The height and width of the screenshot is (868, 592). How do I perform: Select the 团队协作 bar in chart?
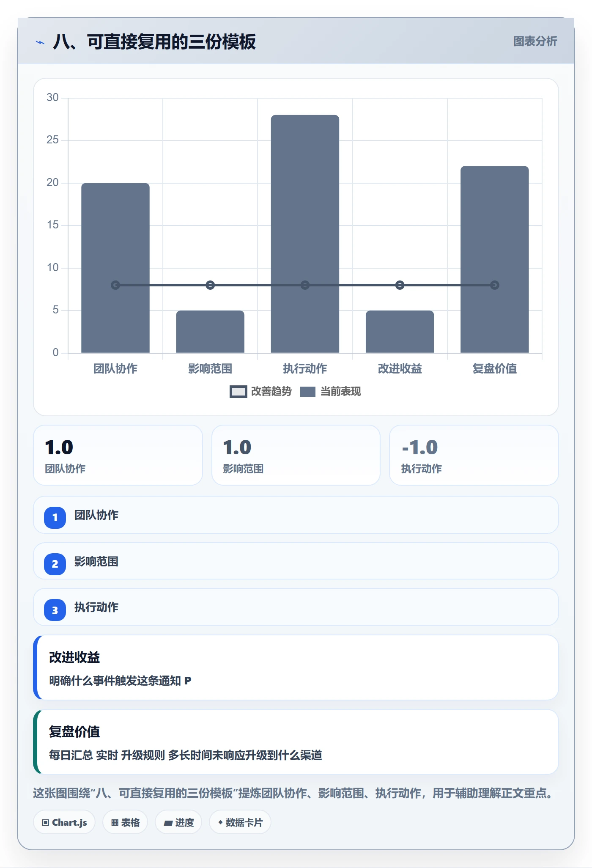[115, 268]
